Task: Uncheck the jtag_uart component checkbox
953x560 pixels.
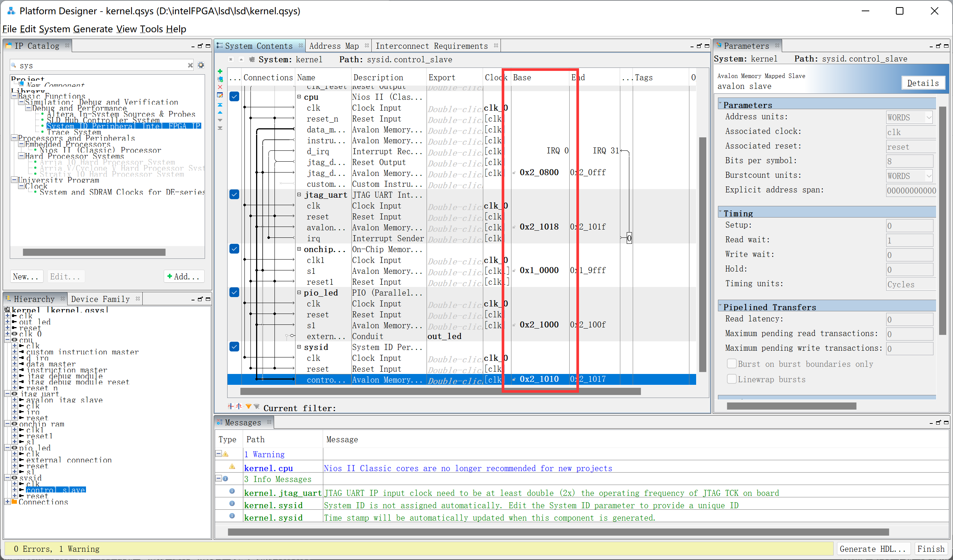Action: click(x=234, y=194)
